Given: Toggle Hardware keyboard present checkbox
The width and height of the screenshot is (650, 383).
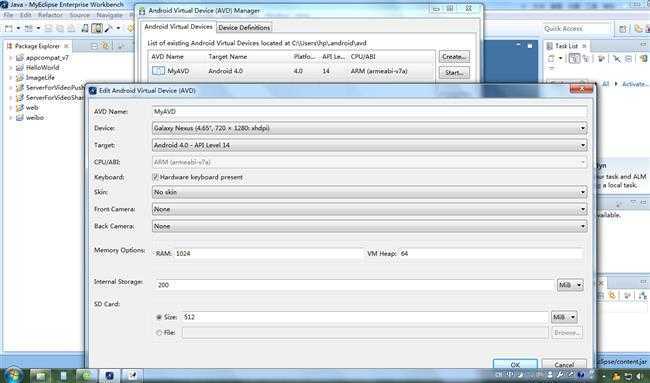Looking at the screenshot, I should [x=155, y=177].
